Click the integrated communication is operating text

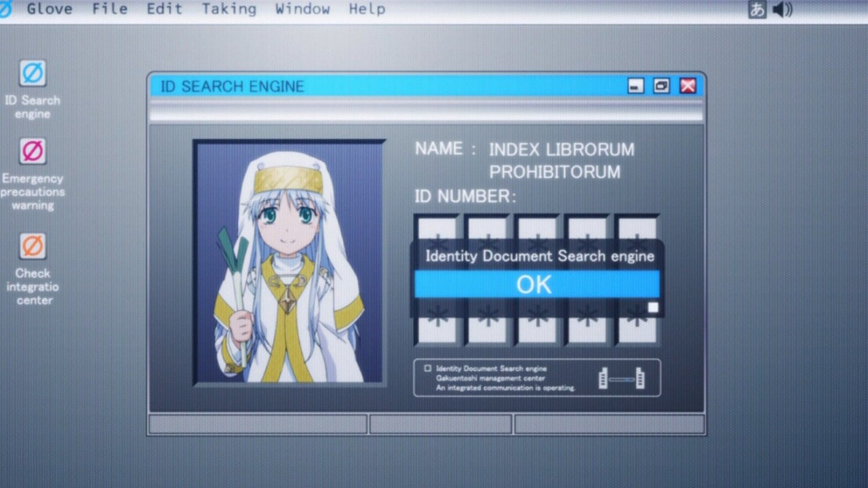[506, 388]
